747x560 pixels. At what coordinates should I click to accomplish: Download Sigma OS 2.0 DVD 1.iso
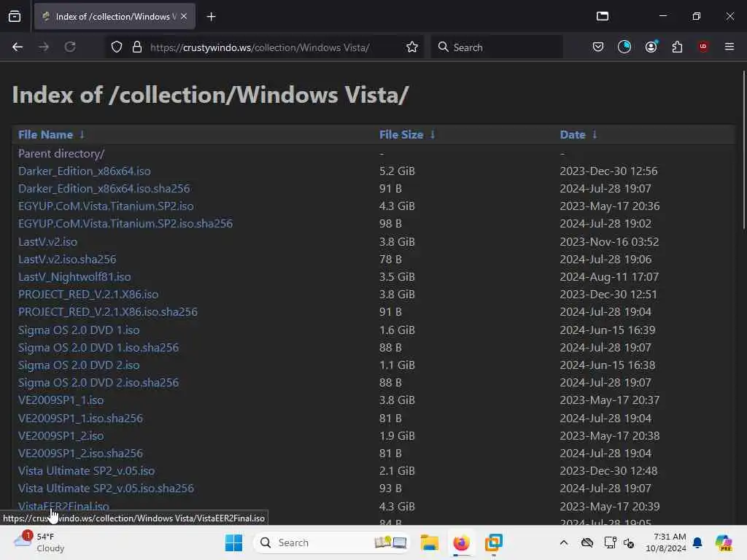coord(79,330)
